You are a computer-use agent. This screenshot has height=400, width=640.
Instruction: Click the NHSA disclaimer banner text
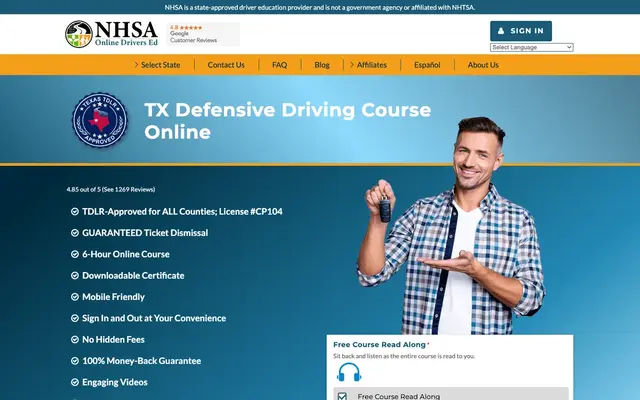click(x=320, y=7)
